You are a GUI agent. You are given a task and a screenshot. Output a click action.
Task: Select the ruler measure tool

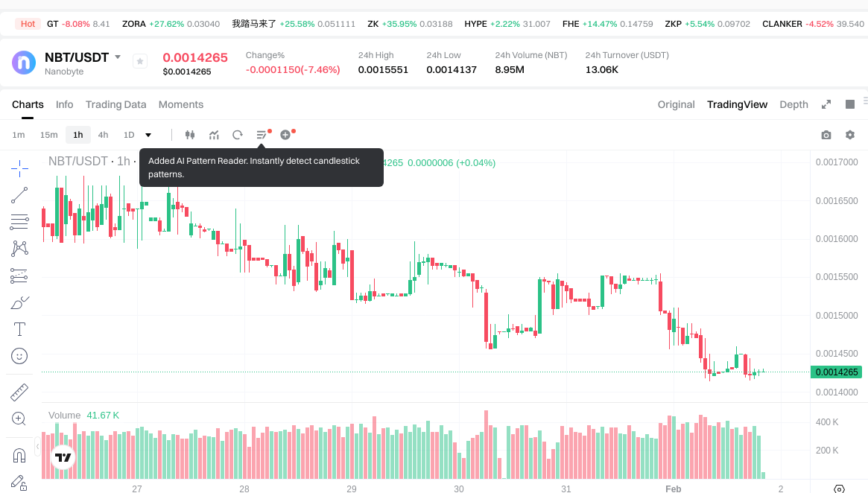[x=19, y=392]
